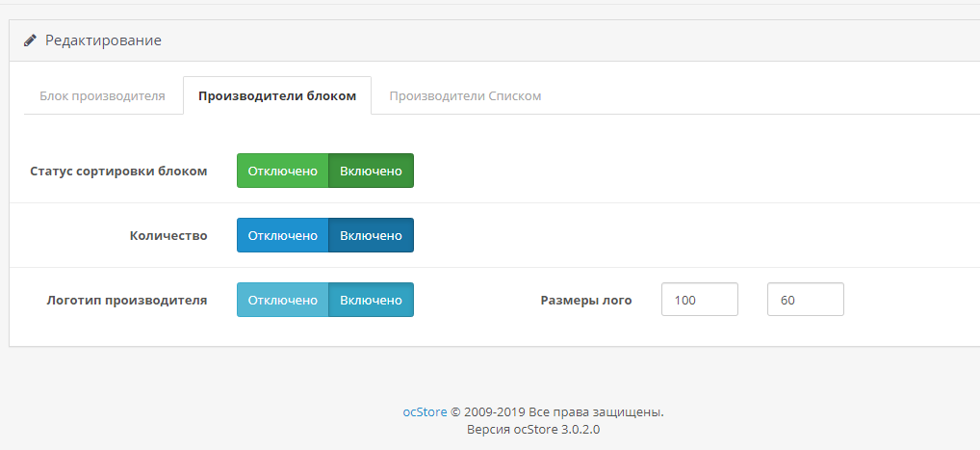The height and width of the screenshot is (450, 980).
Task: Click the Статус сортировки блоком label
Action: 118,171
